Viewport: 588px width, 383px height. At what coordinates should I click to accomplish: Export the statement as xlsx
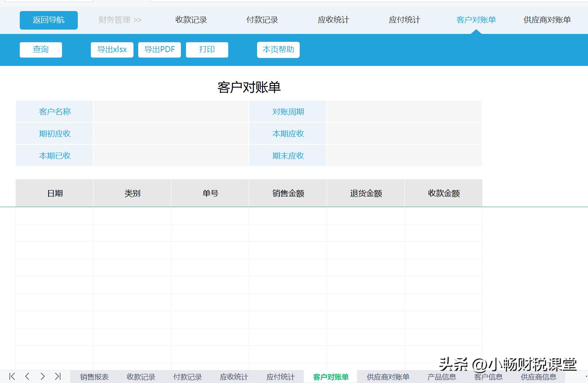click(x=112, y=49)
